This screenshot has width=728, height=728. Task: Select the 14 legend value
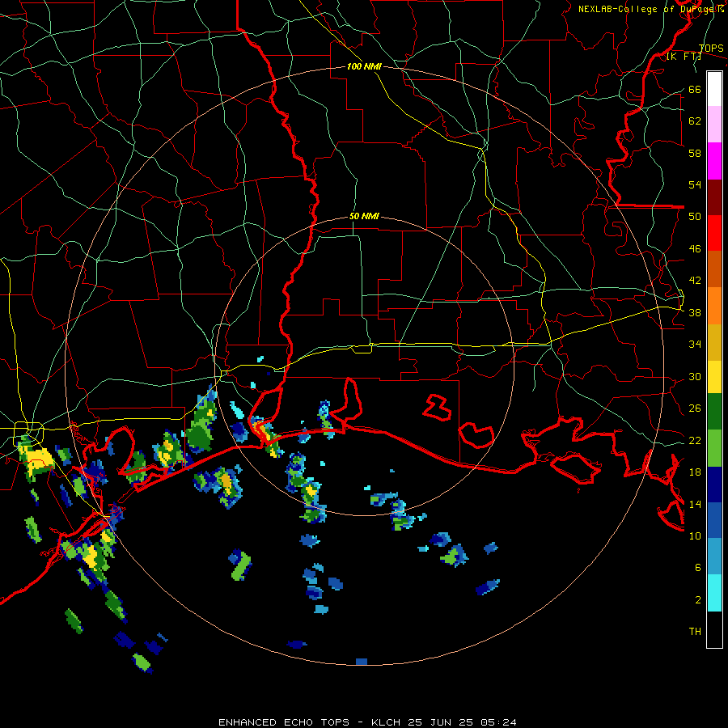695,504
